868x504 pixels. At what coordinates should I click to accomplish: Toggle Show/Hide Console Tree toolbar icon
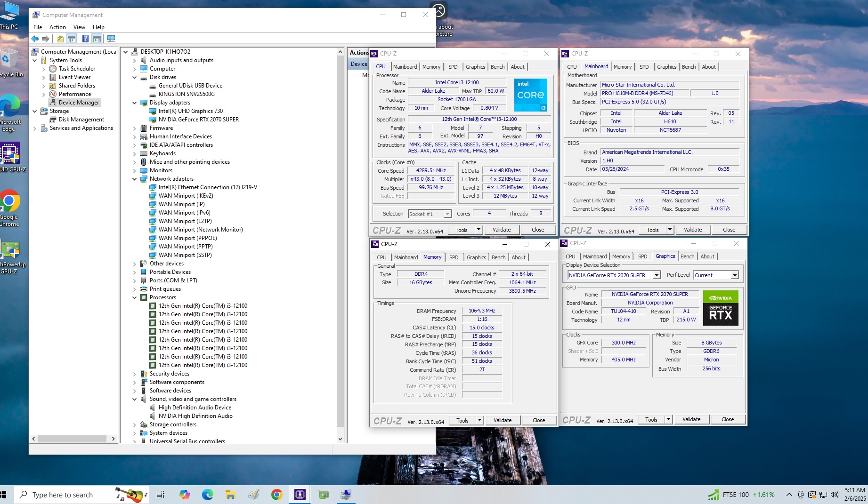coord(72,39)
